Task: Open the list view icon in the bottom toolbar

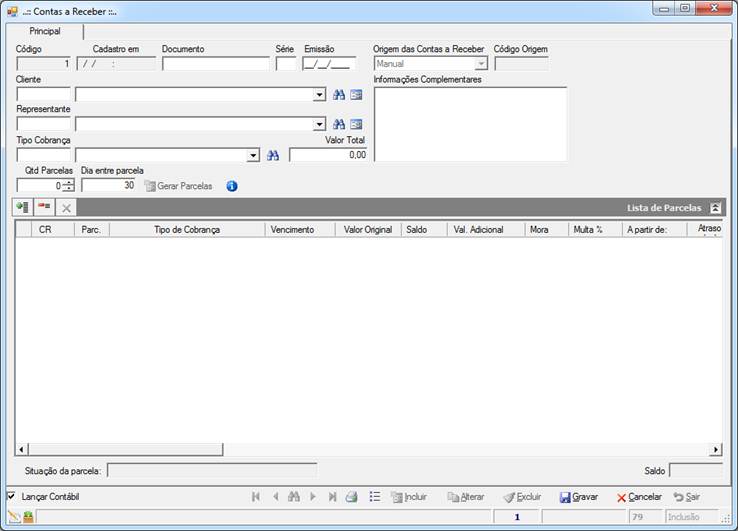Action: click(375, 497)
